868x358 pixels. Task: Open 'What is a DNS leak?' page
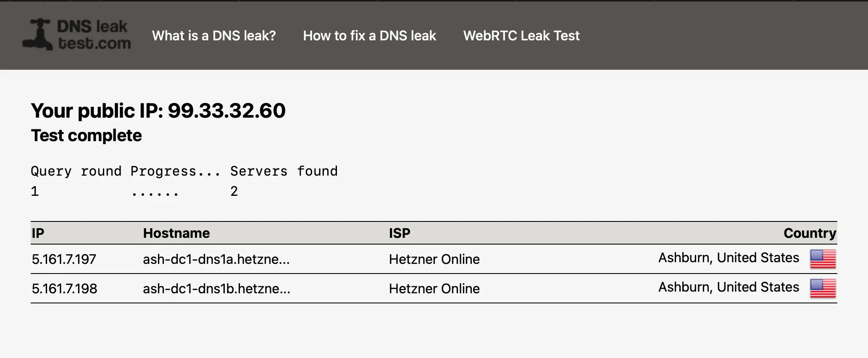pos(214,36)
